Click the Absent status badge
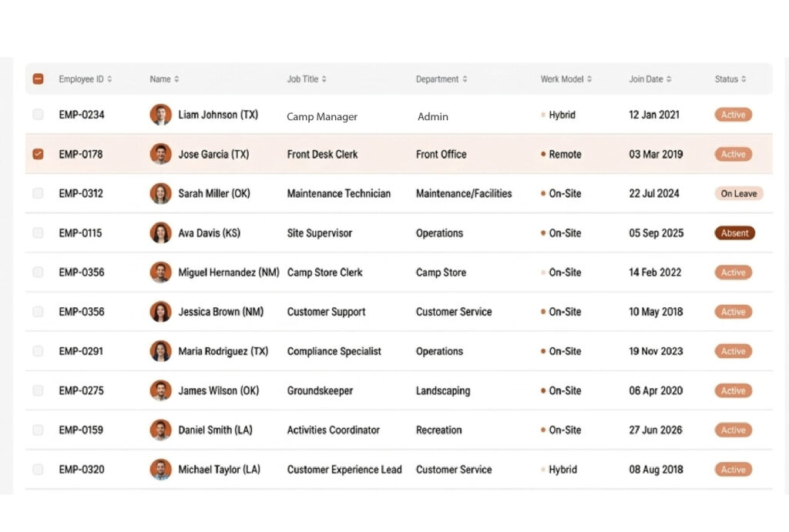Image resolution: width=789 pixels, height=532 pixels. click(x=734, y=233)
